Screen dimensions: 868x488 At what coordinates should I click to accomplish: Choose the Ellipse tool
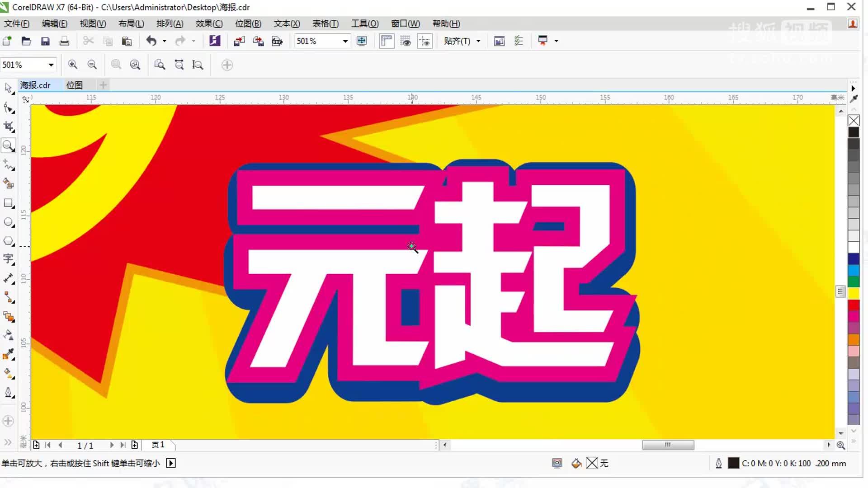8,222
